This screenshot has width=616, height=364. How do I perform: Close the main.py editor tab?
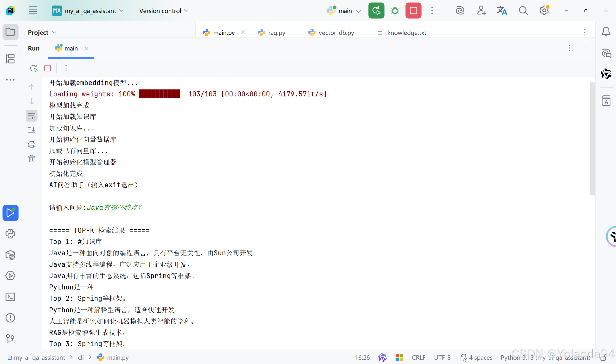coord(243,32)
